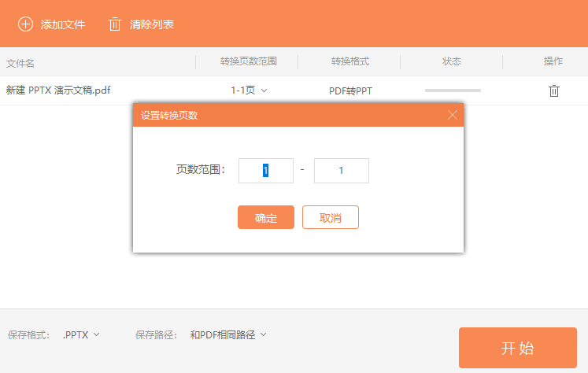
Task: Open the .PPTX save format dropdown
Action: click(81, 334)
